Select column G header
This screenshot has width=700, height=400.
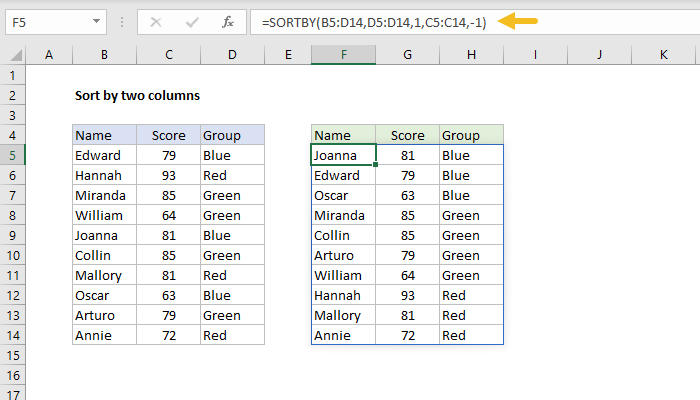coord(407,55)
